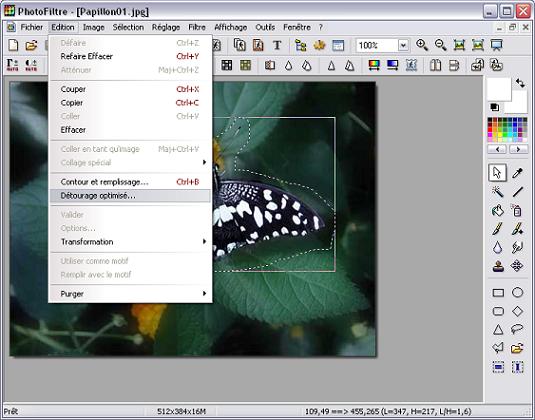Screen dimensions: 535x420
Task: Click the Zoom out magnifier
Action: click(440, 45)
